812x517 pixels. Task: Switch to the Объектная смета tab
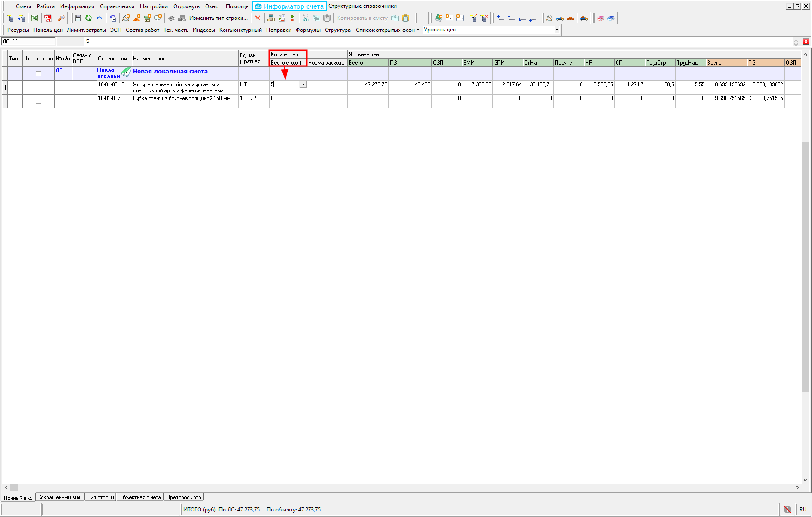(x=140, y=497)
